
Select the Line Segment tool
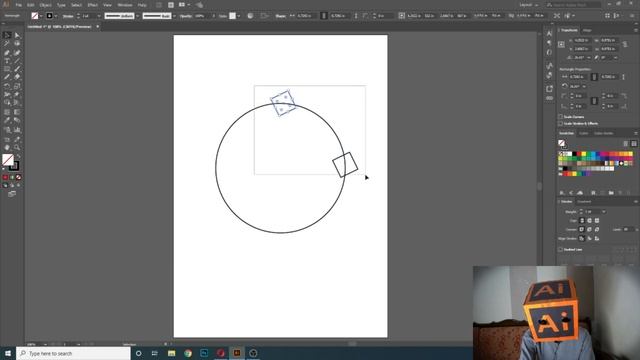[17, 61]
